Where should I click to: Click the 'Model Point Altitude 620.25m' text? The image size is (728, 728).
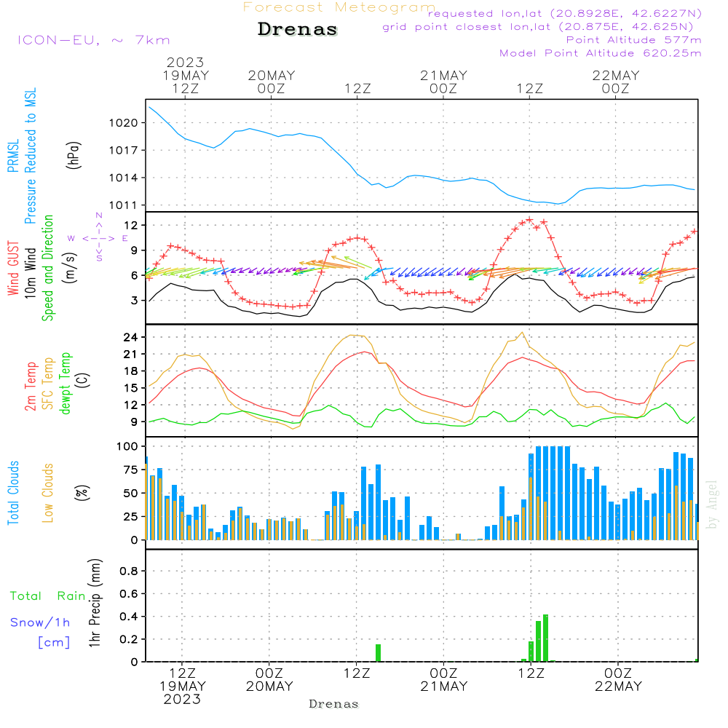pos(601,53)
